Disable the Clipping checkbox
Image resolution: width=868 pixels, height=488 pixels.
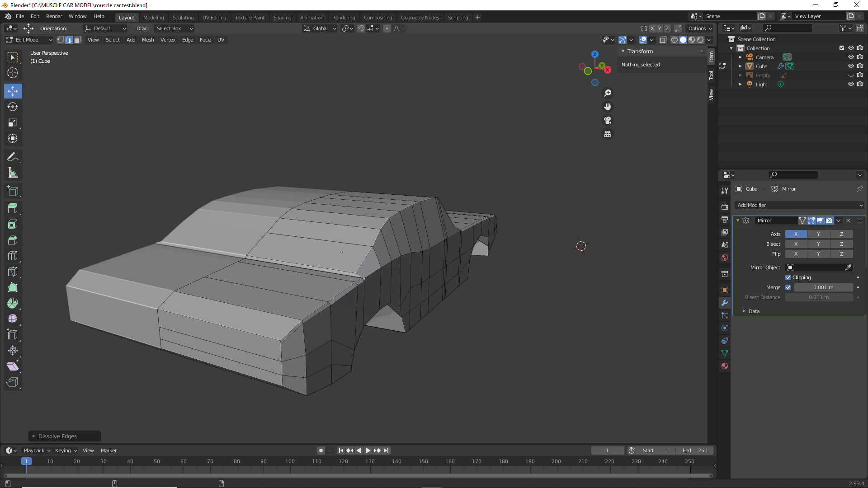point(788,277)
